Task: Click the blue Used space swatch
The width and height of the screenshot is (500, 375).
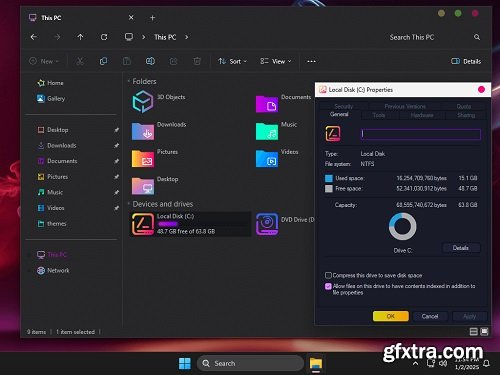Action: 329,178
